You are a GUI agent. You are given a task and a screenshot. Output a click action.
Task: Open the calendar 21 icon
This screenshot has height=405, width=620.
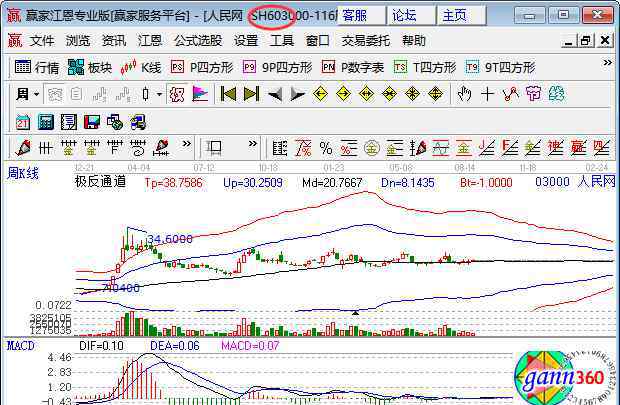tap(23, 122)
